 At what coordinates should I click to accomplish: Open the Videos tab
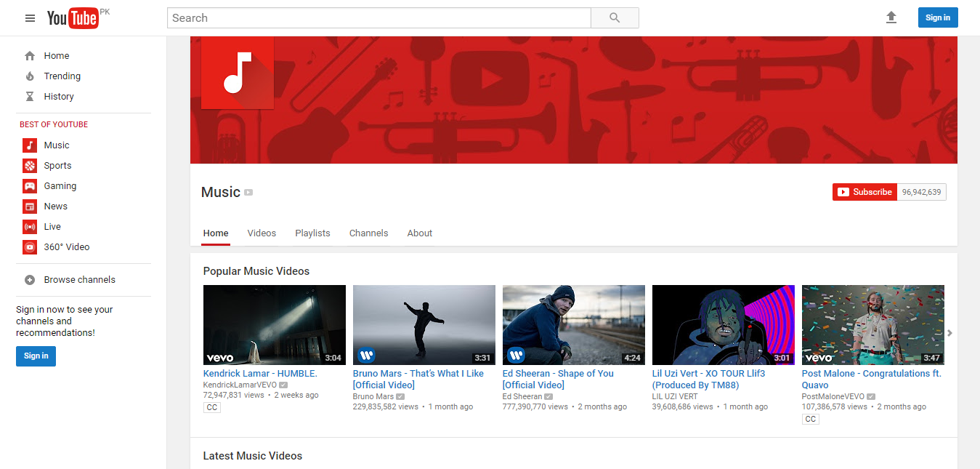(262, 233)
